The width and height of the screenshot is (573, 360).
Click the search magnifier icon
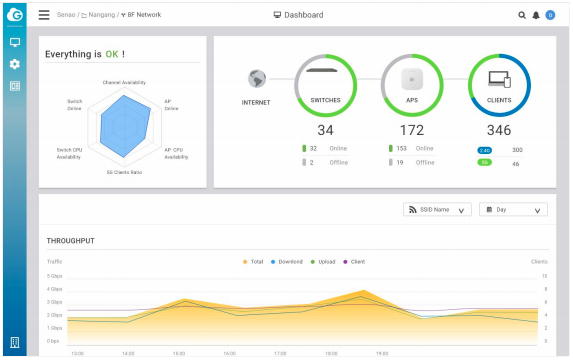pyautogui.click(x=522, y=15)
